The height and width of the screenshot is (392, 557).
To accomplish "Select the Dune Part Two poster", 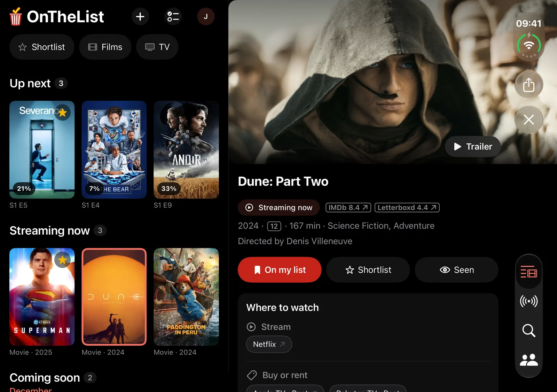I will click(114, 297).
